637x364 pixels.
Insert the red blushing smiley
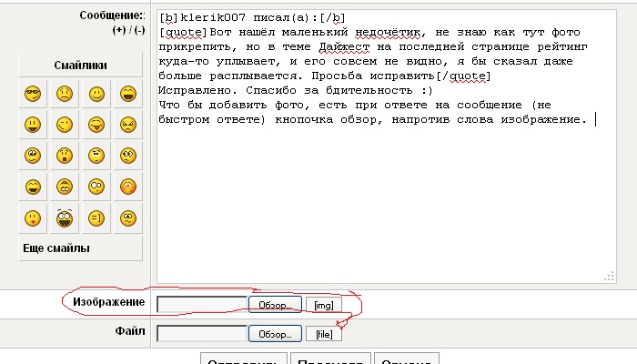127,187
